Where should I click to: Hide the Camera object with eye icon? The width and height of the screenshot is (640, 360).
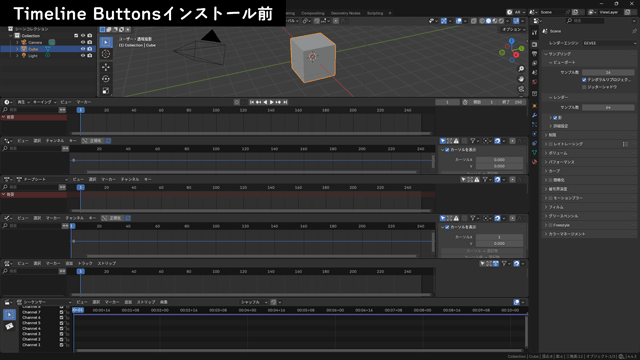coord(83,42)
